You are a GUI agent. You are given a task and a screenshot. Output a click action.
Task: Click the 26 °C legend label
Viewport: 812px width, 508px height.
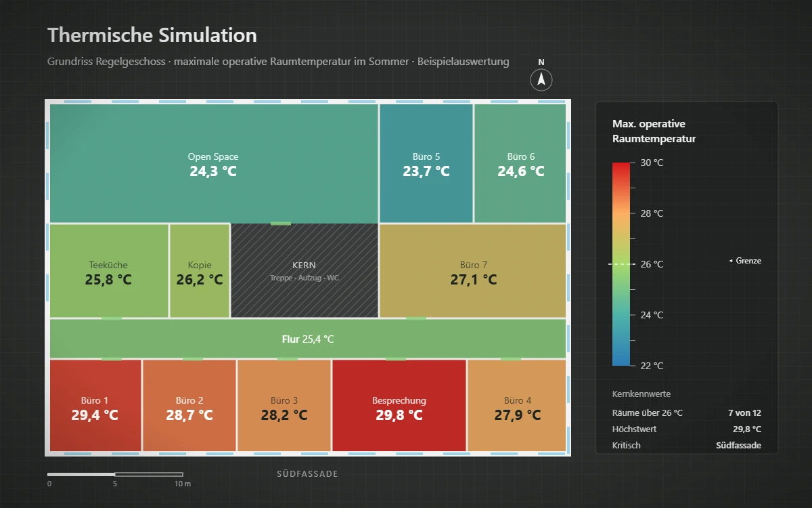pos(652,264)
